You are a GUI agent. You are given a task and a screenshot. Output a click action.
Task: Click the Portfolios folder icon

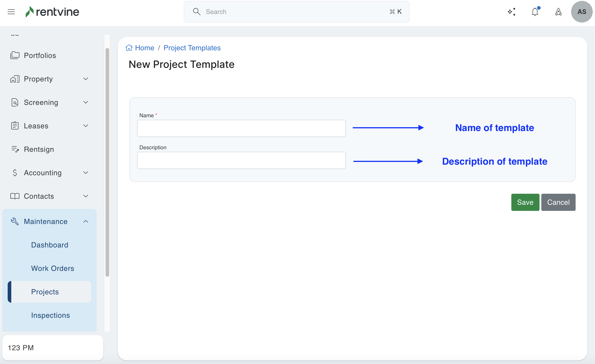pyautogui.click(x=15, y=55)
